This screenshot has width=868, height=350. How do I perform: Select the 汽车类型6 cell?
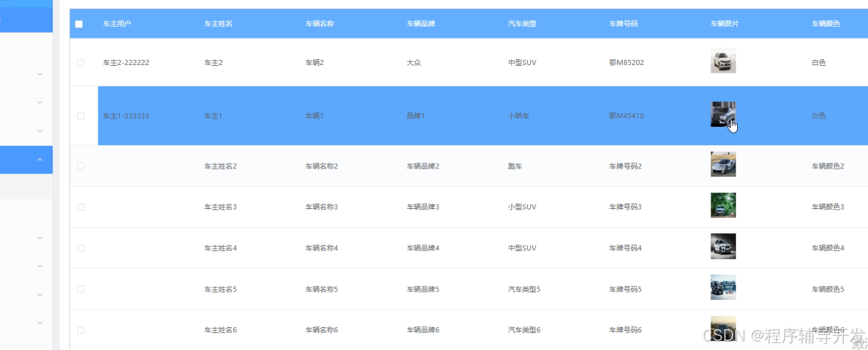[524, 330]
